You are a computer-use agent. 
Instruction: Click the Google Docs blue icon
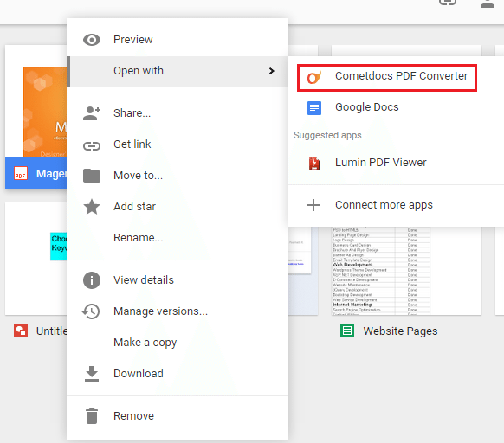314,108
